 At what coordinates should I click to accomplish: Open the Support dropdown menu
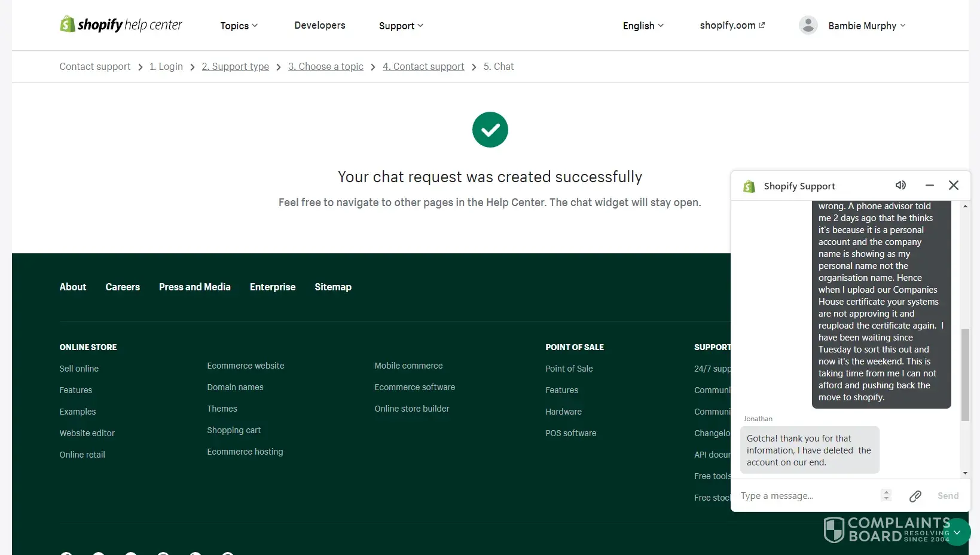pos(401,26)
